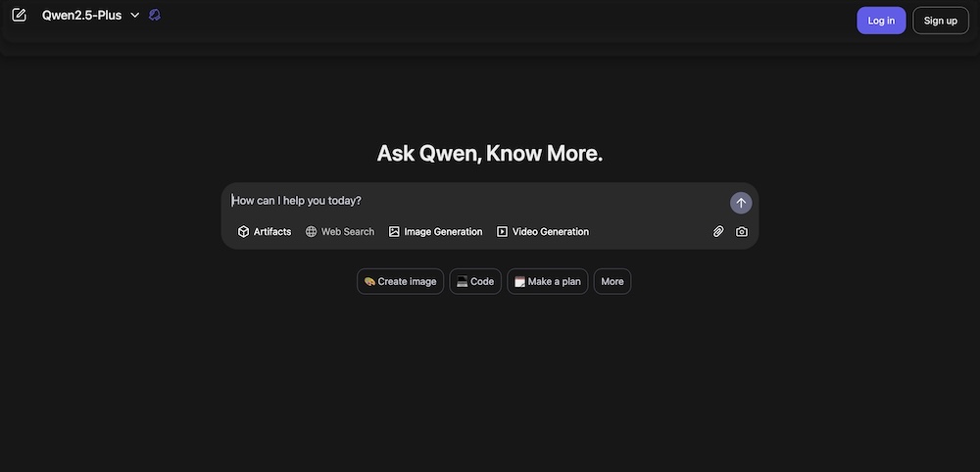Viewport: 980px width, 472px height.
Task: Click the Sign up button
Action: 941,21
